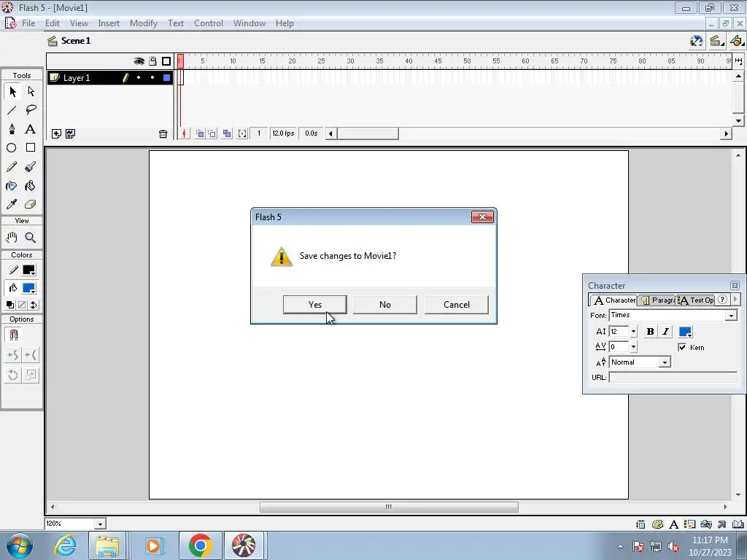This screenshot has height=560, width=747.
Task: Select the Pencil tool
Action: point(12,167)
